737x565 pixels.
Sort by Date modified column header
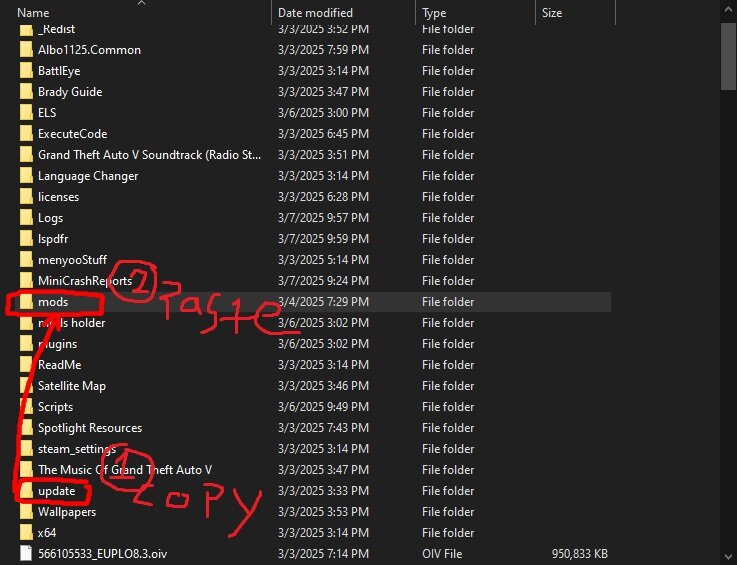pos(315,13)
